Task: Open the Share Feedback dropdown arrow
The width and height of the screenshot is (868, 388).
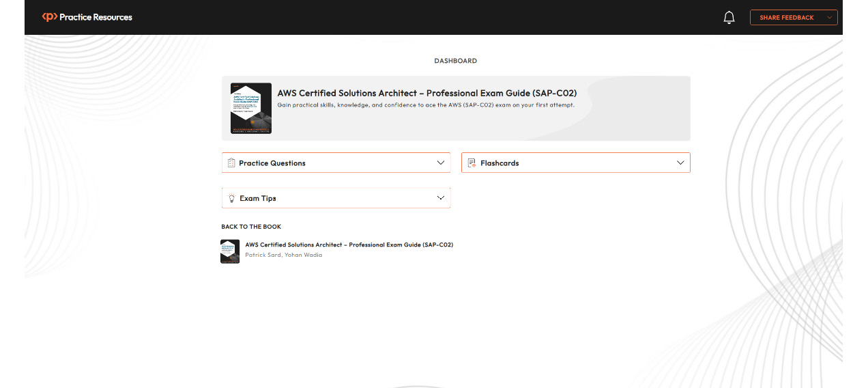Action: pyautogui.click(x=830, y=18)
